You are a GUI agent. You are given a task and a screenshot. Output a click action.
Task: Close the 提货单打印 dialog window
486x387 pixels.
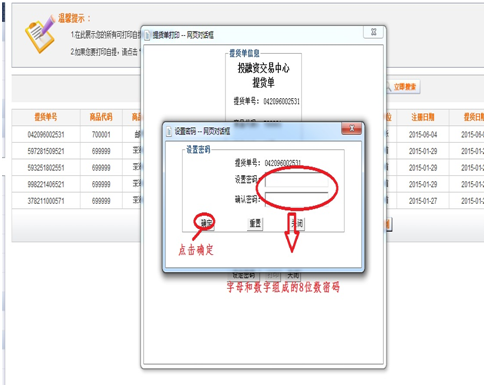[x=373, y=32]
